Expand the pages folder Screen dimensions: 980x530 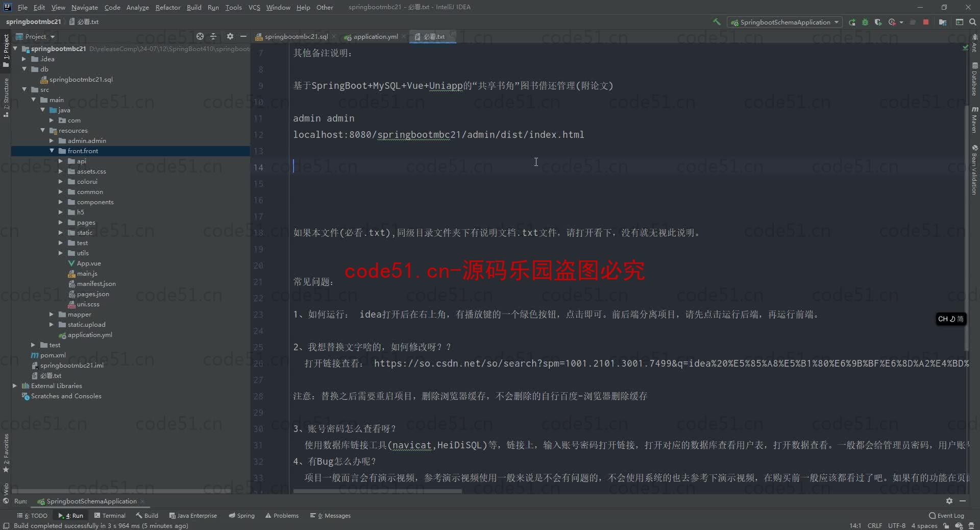click(x=61, y=222)
